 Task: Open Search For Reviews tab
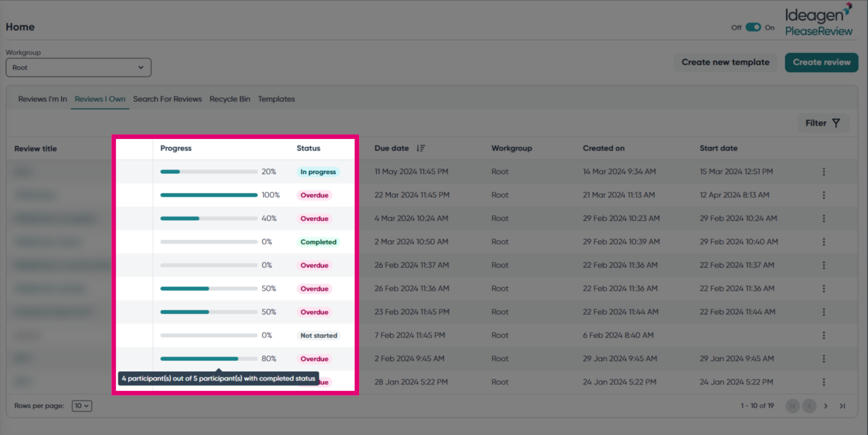[x=168, y=99]
